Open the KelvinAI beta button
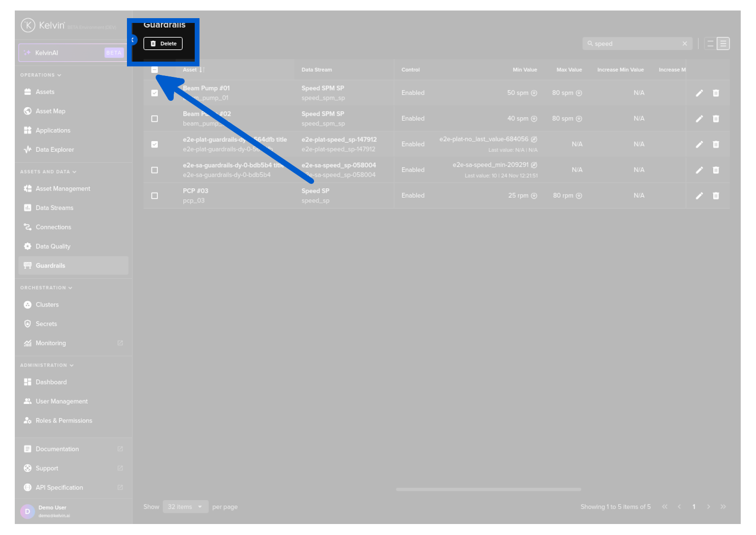 tap(72, 53)
